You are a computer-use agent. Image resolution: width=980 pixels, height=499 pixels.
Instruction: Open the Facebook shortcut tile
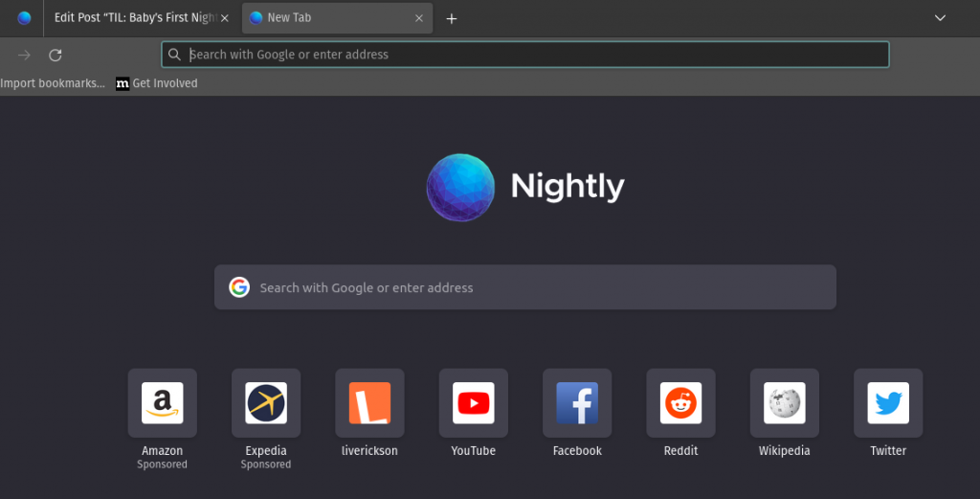pyautogui.click(x=577, y=402)
